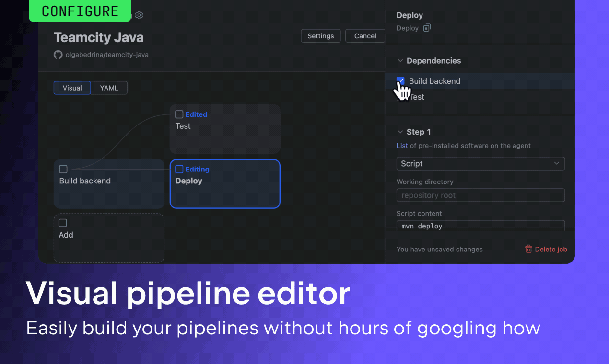Click the Teamcity Java pipeline title

tap(99, 37)
